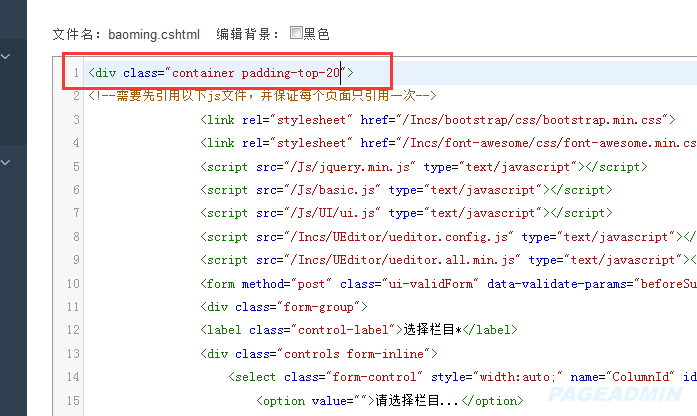The image size is (697, 416).
Task: Click the 编辑背景 label
Action: coord(248,34)
